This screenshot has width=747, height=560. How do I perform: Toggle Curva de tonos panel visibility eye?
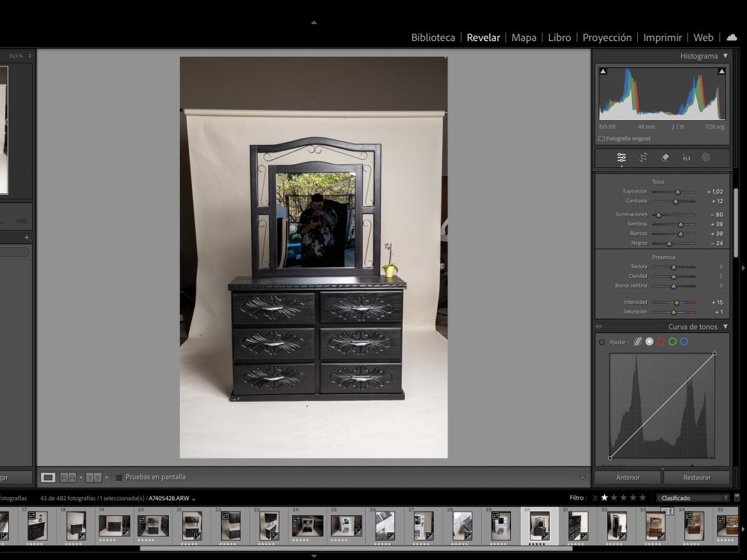pyautogui.click(x=599, y=327)
